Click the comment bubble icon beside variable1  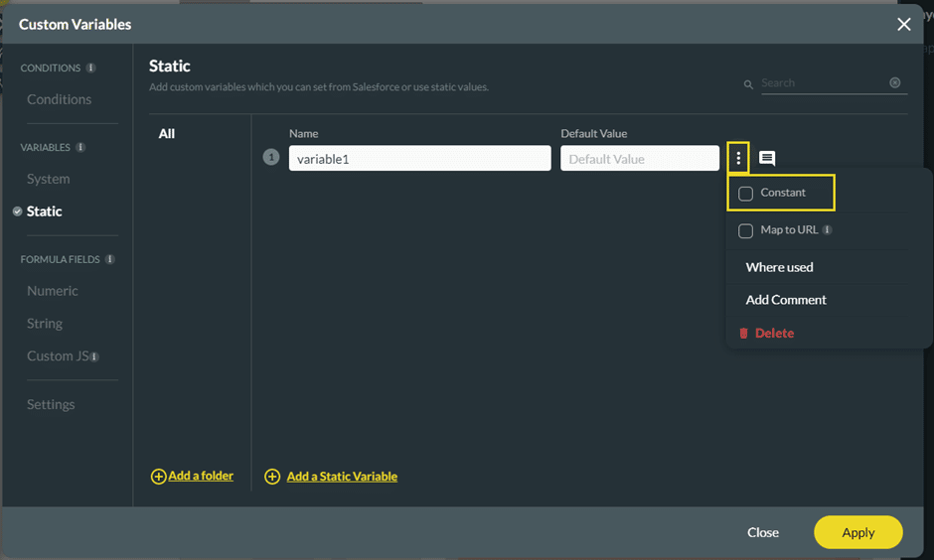coord(767,159)
